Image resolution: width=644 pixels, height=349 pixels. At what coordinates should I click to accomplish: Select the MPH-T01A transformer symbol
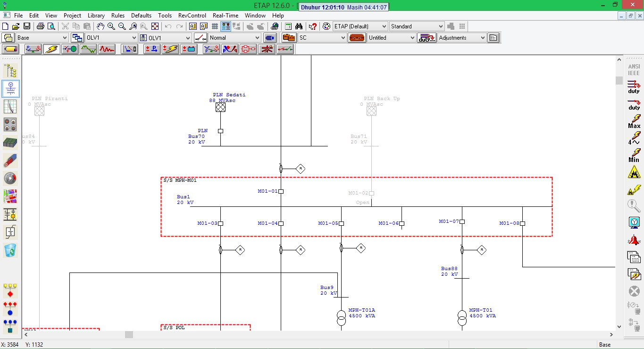click(x=341, y=318)
